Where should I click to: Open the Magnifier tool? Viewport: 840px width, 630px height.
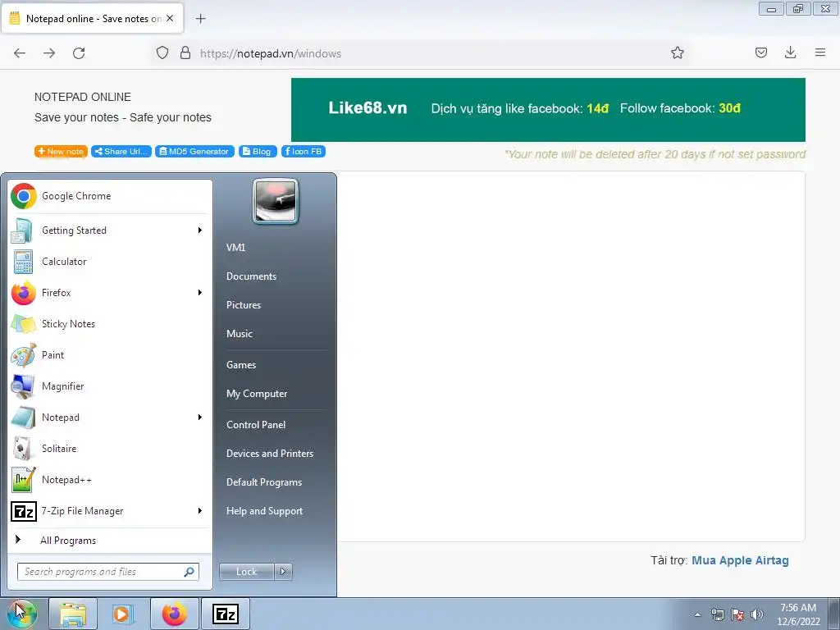click(x=110, y=386)
